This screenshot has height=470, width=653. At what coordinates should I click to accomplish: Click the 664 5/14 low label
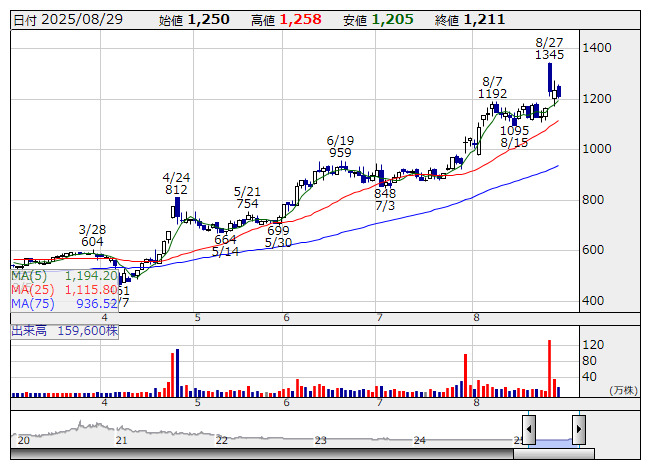pyautogui.click(x=225, y=246)
